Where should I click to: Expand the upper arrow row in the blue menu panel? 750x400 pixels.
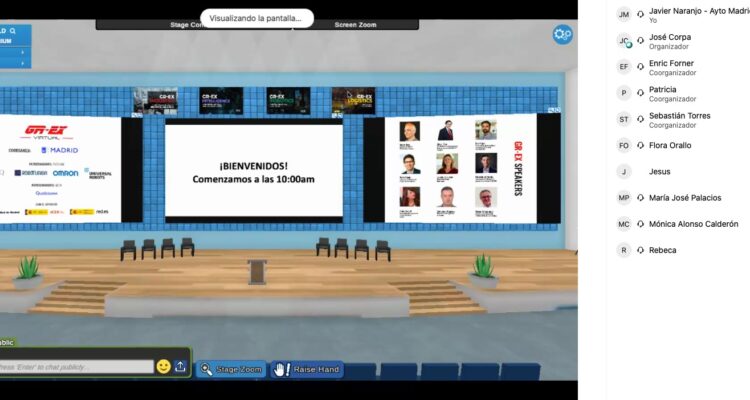(15, 52)
